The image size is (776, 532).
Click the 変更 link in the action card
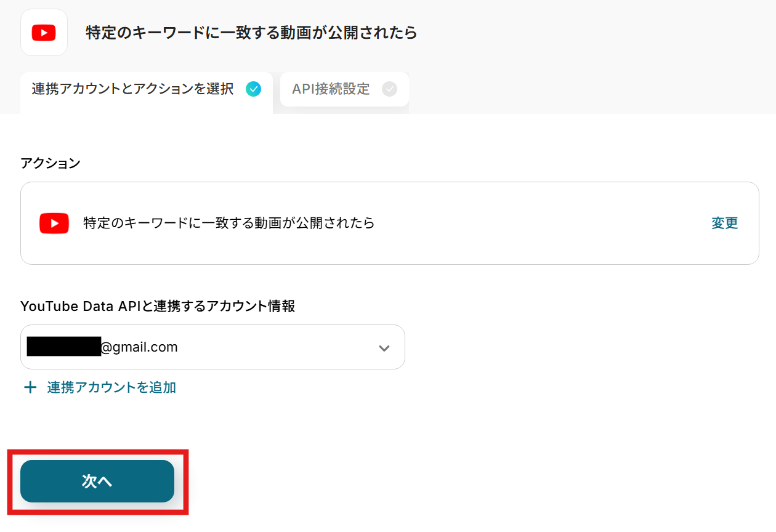pyautogui.click(x=724, y=223)
